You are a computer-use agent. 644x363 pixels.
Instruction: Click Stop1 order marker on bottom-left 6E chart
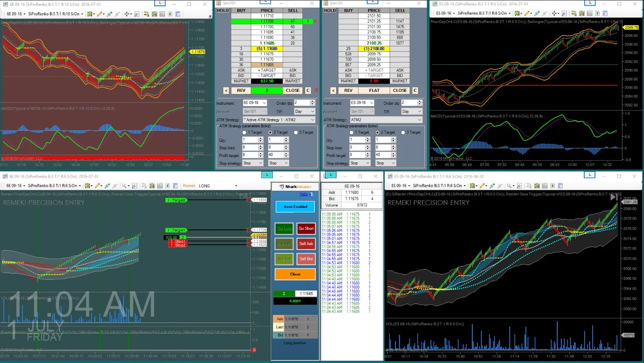point(178,242)
